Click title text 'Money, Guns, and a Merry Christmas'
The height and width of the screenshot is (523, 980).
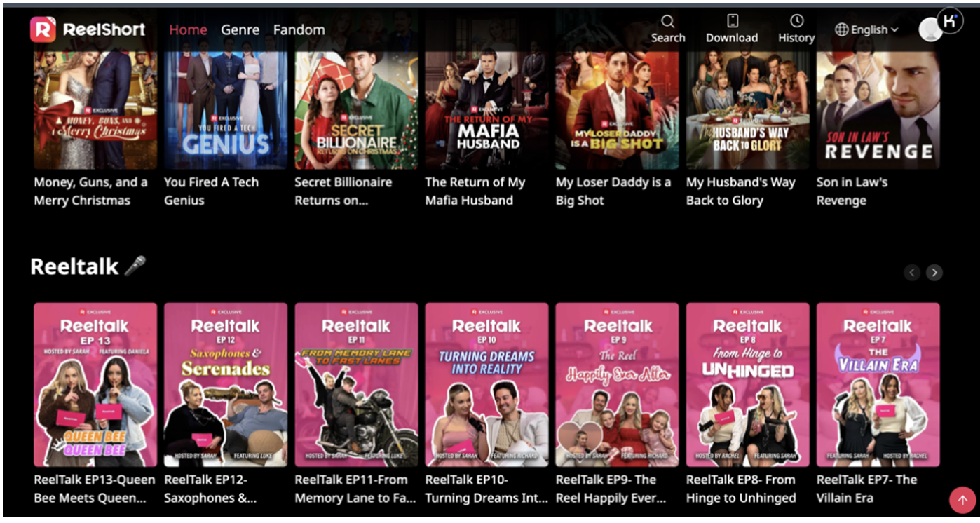(91, 191)
